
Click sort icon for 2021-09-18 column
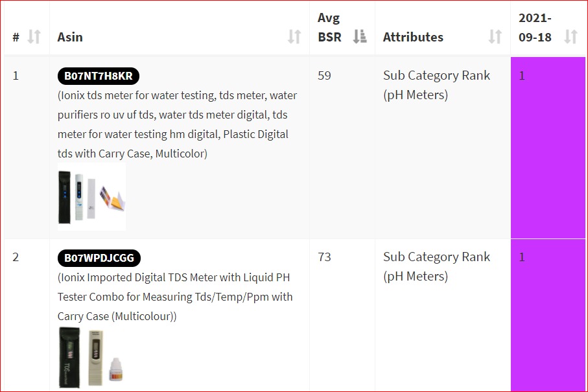(570, 37)
